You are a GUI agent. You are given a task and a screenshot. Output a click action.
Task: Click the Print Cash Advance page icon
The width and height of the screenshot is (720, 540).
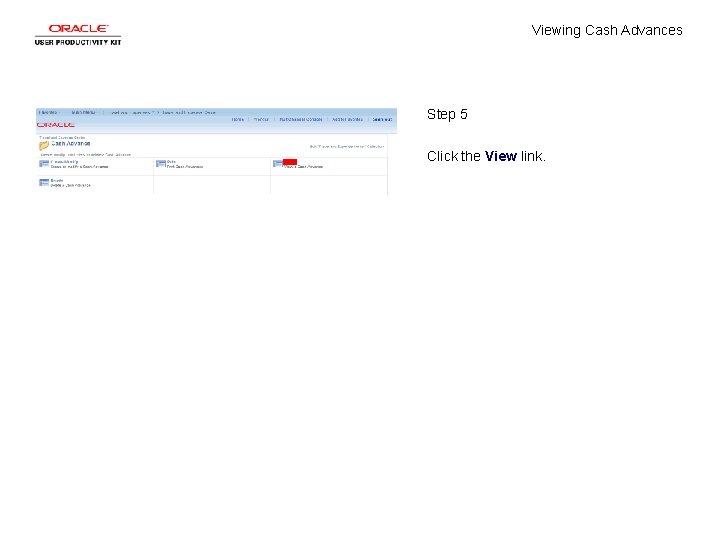(x=161, y=164)
